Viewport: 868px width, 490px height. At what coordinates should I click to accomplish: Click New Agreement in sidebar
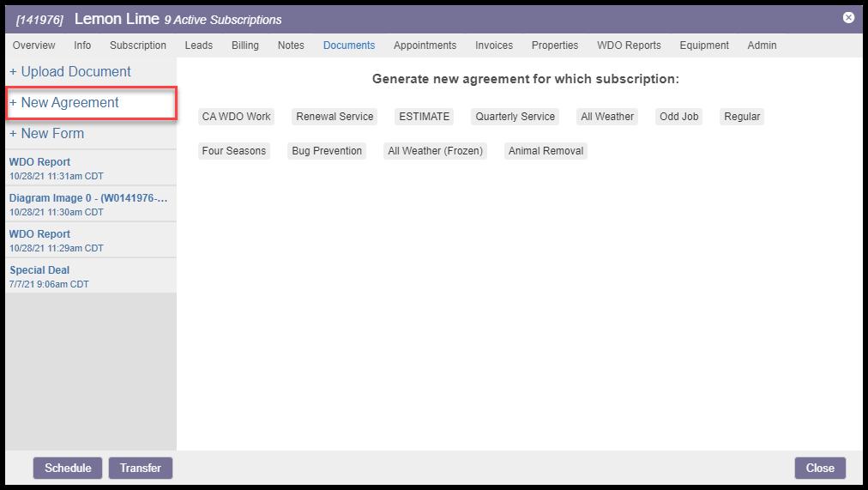coord(70,103)
